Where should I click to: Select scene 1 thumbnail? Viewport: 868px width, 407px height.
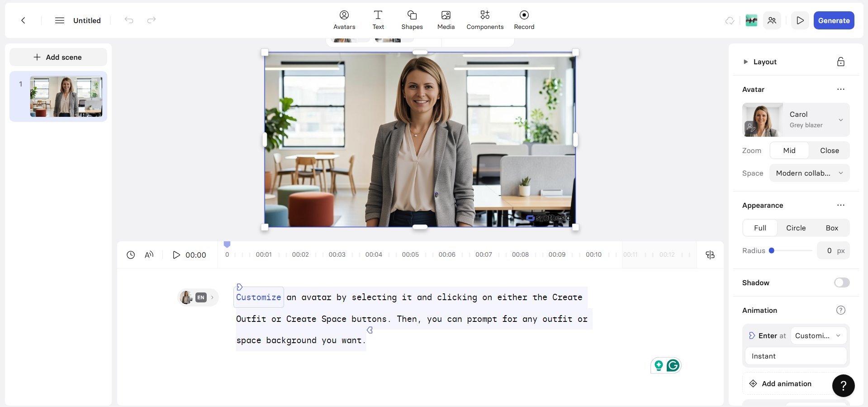point(66,96)
